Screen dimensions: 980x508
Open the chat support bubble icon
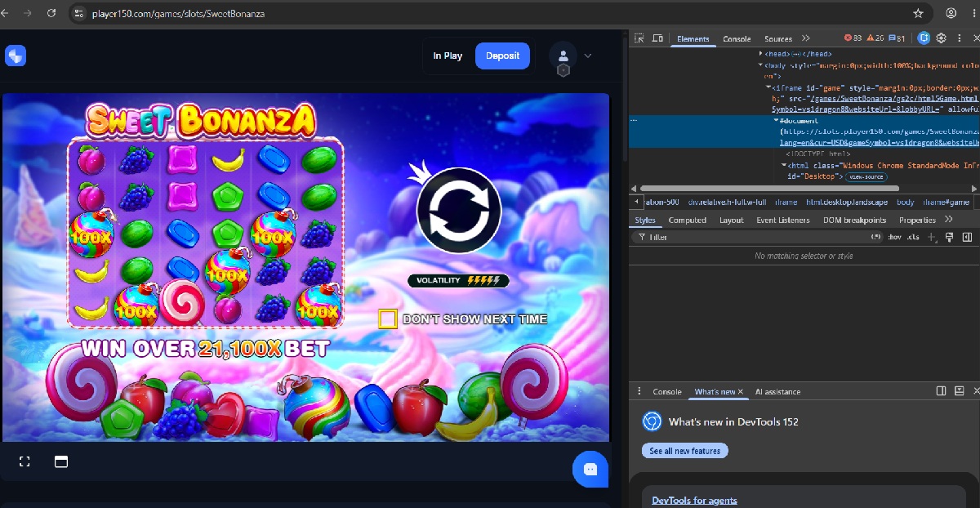[x=590, y=469]
